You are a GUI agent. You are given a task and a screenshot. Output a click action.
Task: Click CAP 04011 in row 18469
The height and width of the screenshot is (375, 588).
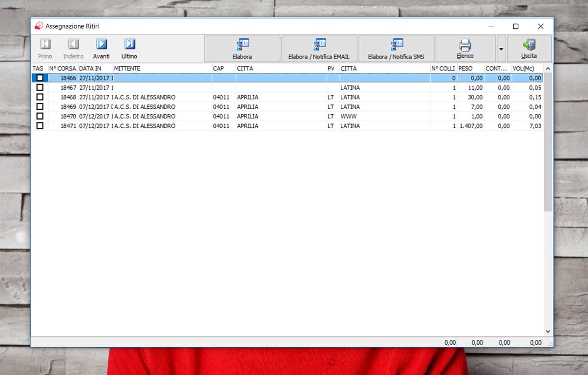pos(221,106)
